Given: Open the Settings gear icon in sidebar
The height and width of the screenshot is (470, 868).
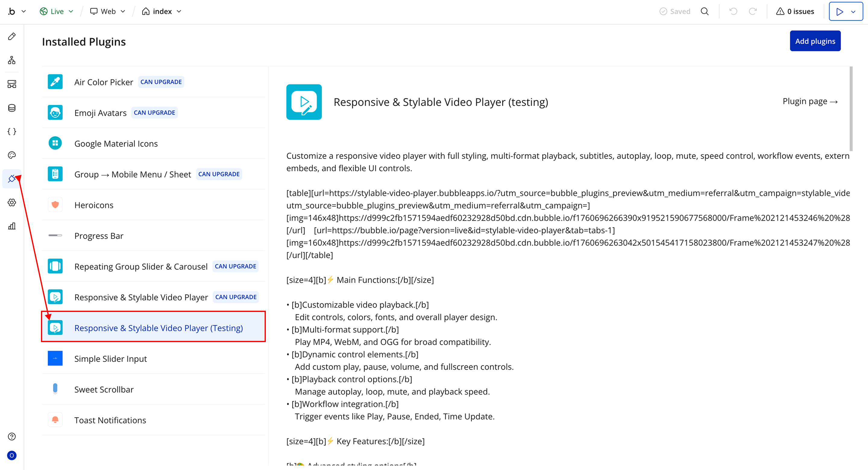Looking at the screenshot, I should 12,202.
